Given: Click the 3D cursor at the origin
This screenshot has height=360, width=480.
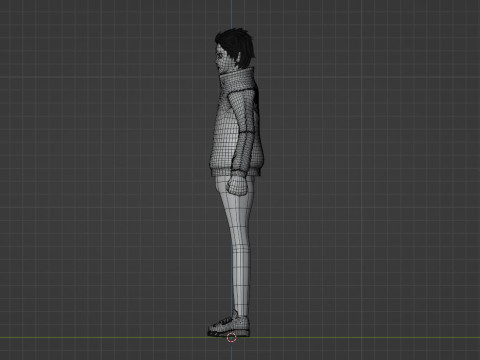Looking at the screenshot, I should tap(231, 338).
